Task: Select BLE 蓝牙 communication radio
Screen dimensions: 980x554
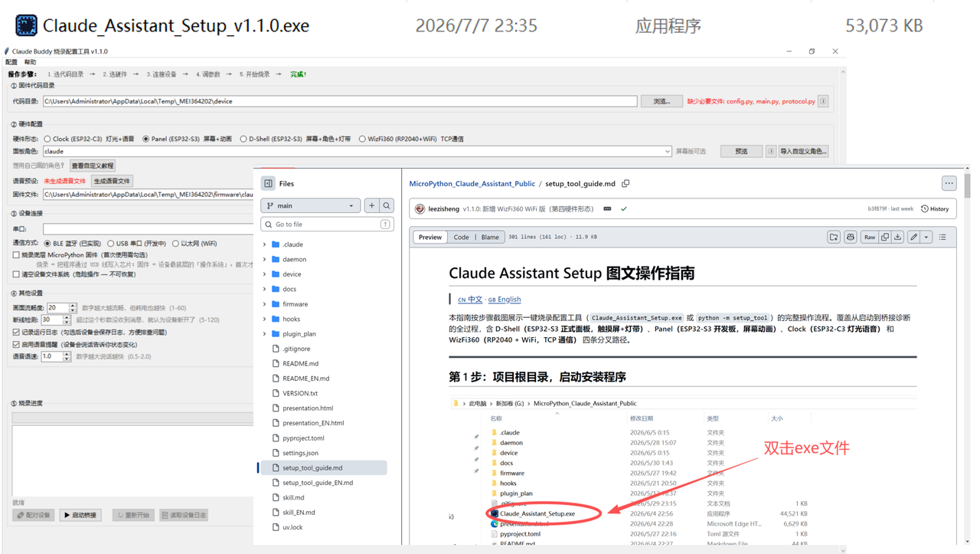Action: click(47, 244)
